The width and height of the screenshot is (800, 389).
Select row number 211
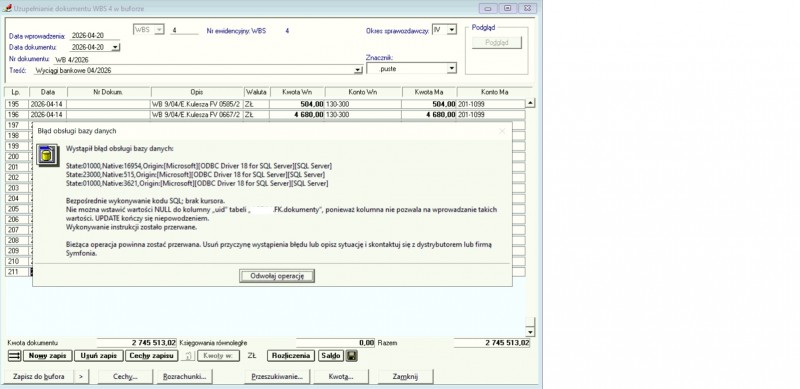[16, 272]
